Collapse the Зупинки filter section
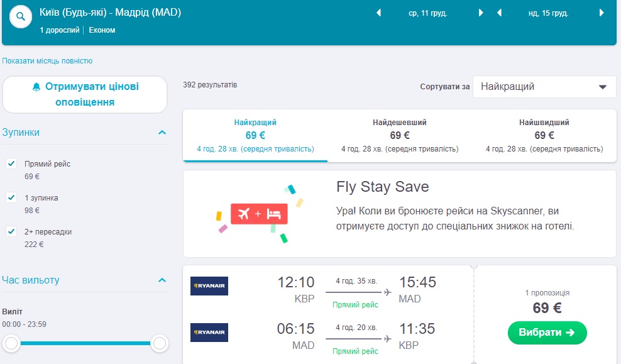621x364 pixels. pos(162,133)
